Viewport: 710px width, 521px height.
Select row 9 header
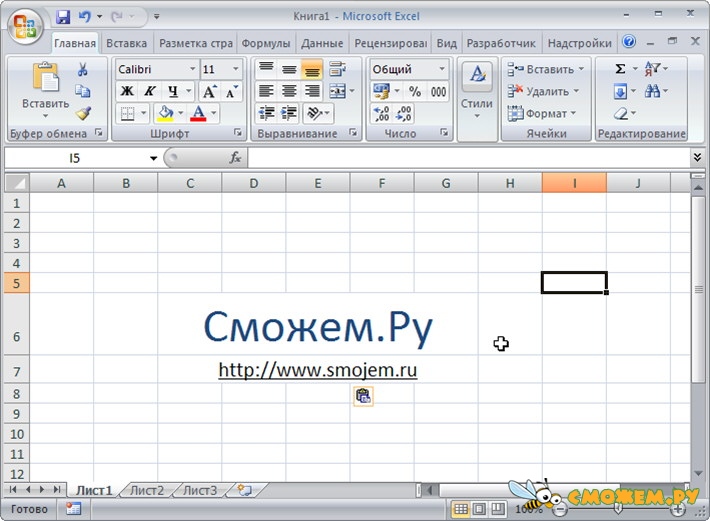click(x=16, y=414)
